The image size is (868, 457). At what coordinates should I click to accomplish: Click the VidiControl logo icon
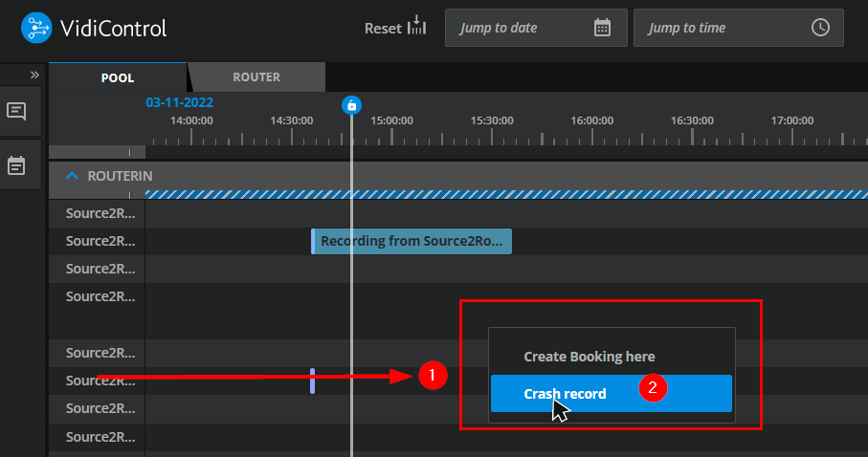[x=37, y=29]
